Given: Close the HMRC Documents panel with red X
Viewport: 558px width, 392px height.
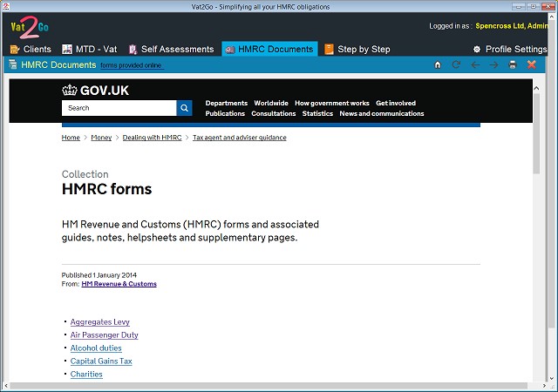Looking at the screenshot, I should [532, 64].
